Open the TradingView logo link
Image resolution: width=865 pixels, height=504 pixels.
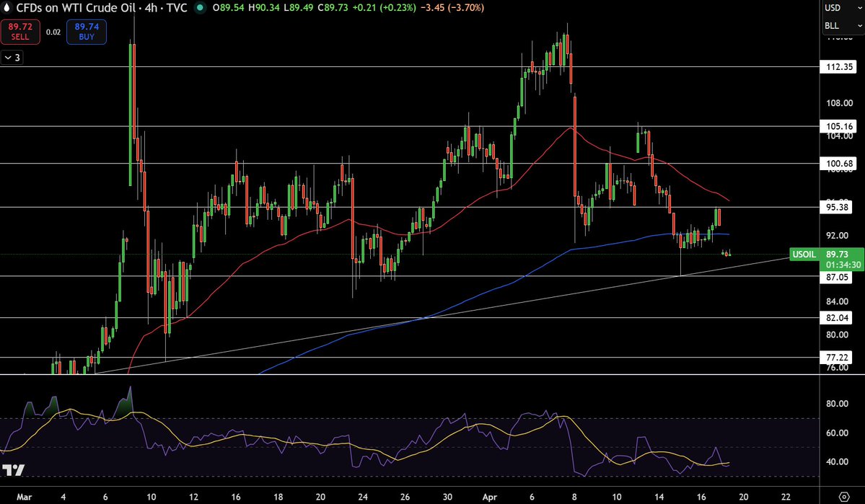[x=14, y=472]
